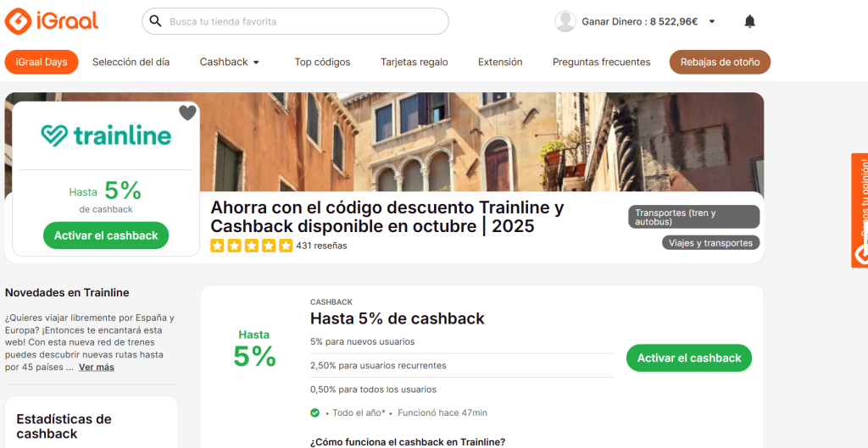Open Tarjetas regalo menu item
The height and width of the screenshot is (448, 868).
pyautogui.click(x=414, y=62)
